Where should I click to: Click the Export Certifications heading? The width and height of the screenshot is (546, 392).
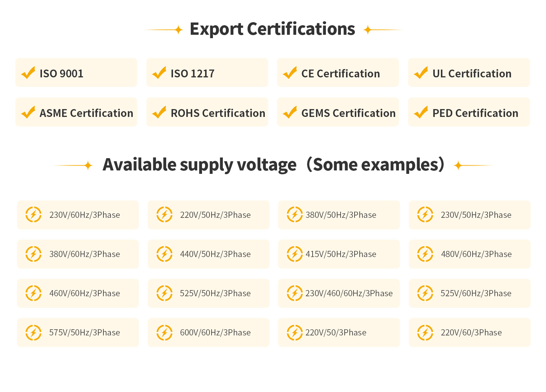coord(272,29)
